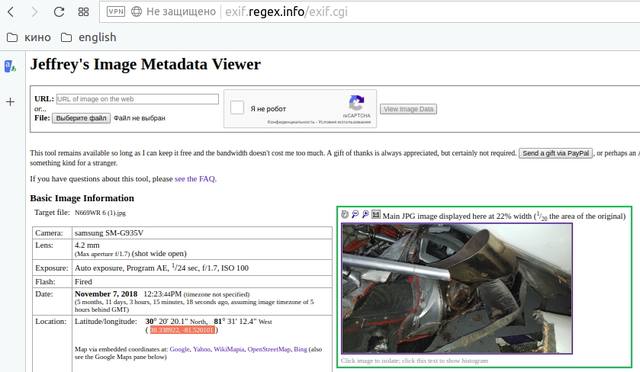This screenshot has width=640, height=372.
Task: Click the Выберите файл file button
Action: (81, 118)
